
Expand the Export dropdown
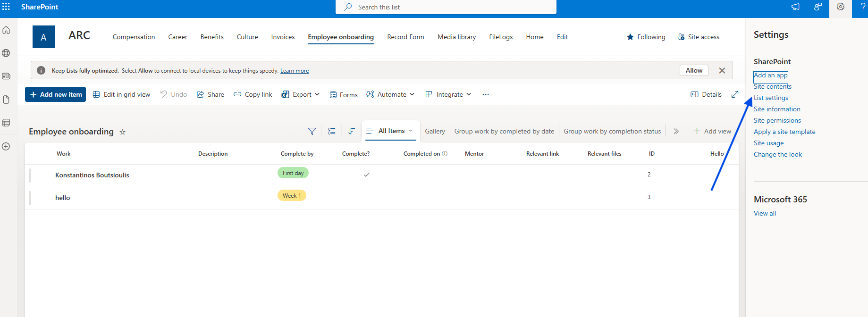coord(301,94)
